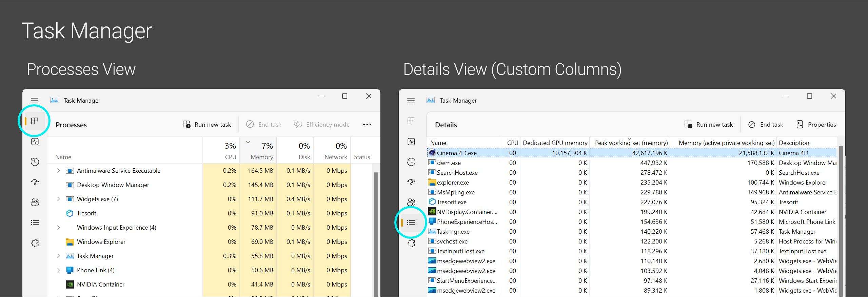Open Performance page in left Task Manager sidebar
Screen dimensions: 868x297
coord(35,142)
